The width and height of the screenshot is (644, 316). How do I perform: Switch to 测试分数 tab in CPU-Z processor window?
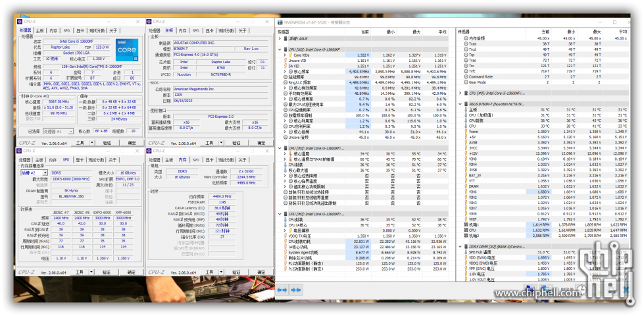pyautogui.click(x=97, y=30)
